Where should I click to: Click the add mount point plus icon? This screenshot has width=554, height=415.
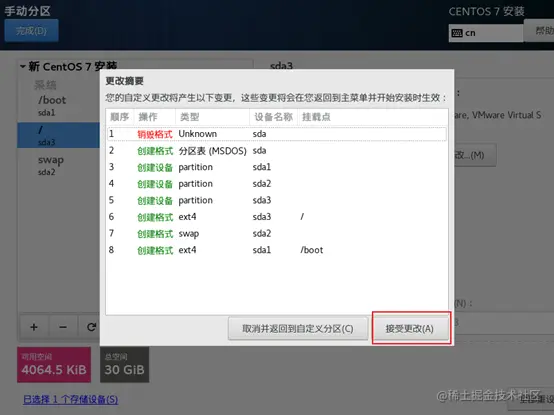pyautogui.click(x=34, y=327)
